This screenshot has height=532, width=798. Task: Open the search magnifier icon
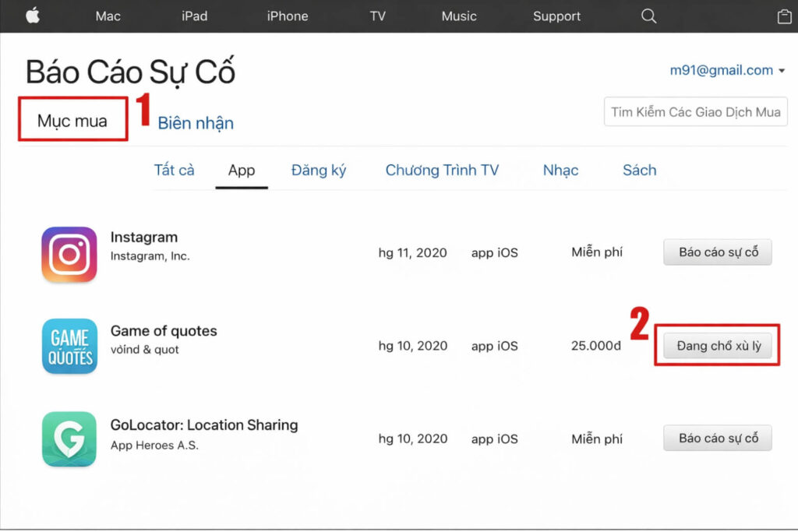coord(648,16)
